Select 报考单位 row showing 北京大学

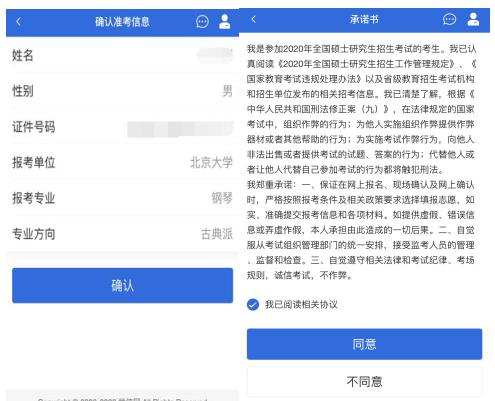tap(122, 162)
